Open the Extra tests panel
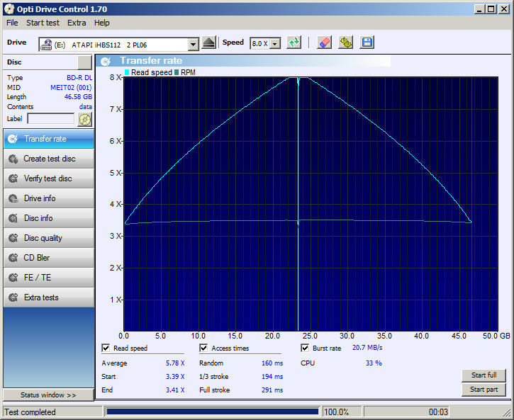514x420 pixels. [x=49, y=297]
